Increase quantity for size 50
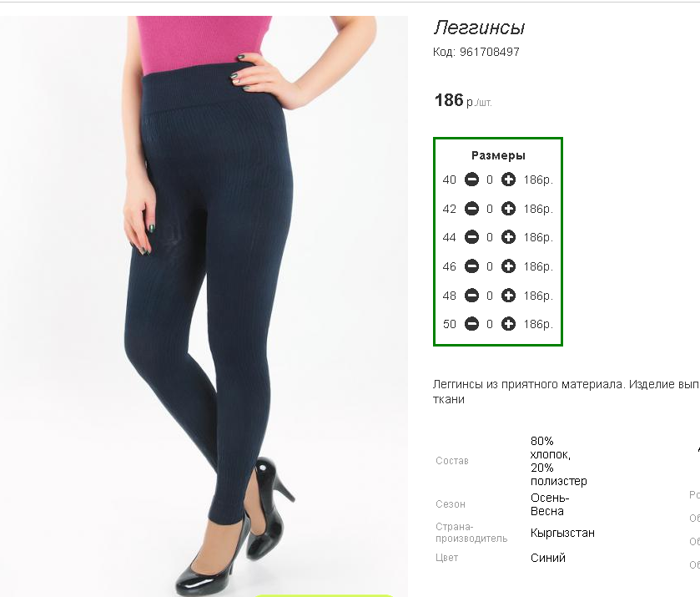 508,324
